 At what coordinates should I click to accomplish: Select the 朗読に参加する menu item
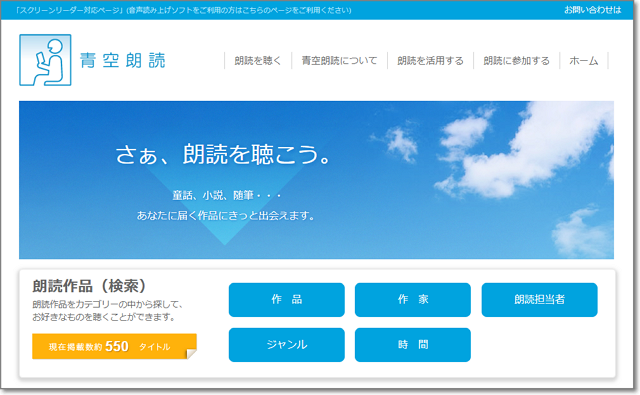[x=516, y=61]
